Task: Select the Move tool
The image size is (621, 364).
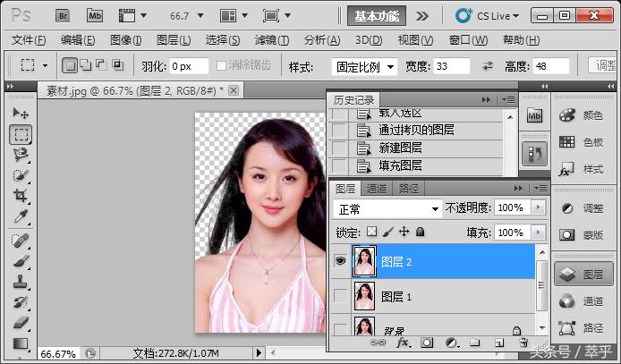Action: click(21, 114)
